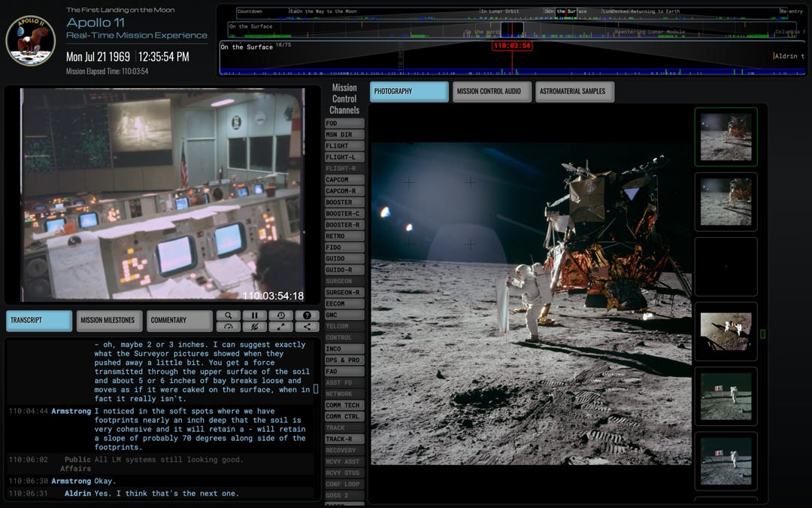
Task: Jump to Countdown on the top timeline
Action: (x=250, y=11)
